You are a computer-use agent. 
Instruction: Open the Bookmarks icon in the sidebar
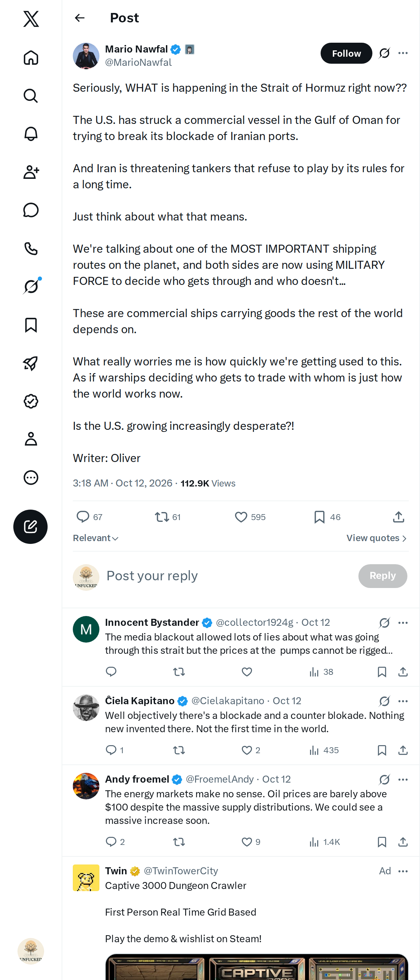pyautogui.click(x=31, y=325)
